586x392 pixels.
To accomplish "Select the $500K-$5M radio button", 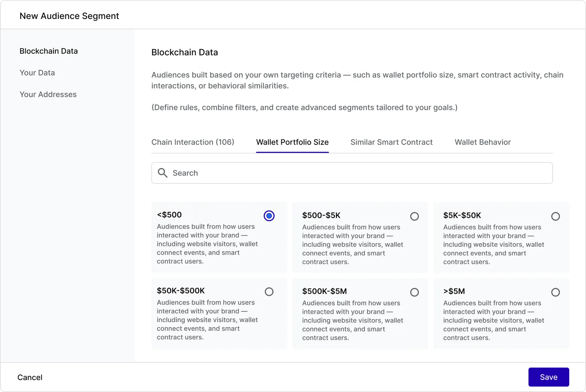I will pos(414,292).
